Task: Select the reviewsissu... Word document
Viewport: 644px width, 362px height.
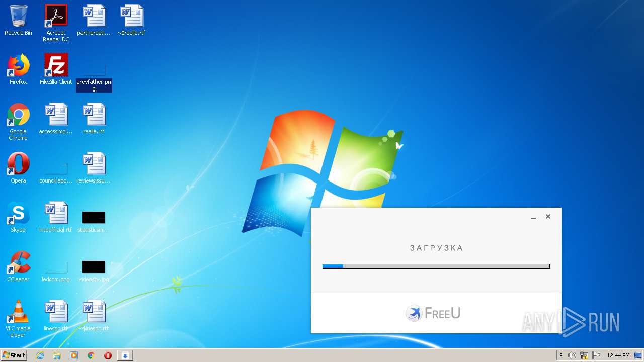Action: click(94, 168)
